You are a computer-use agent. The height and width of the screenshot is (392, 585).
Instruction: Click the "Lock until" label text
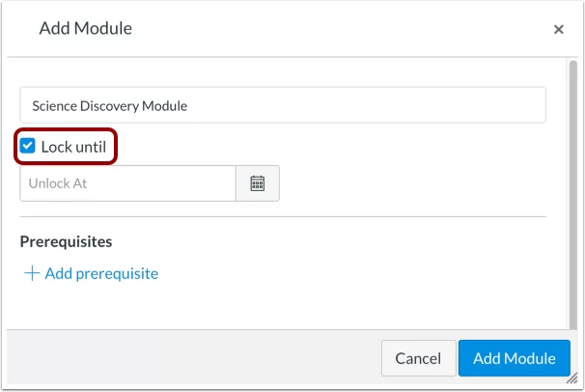tap(73, 148)
